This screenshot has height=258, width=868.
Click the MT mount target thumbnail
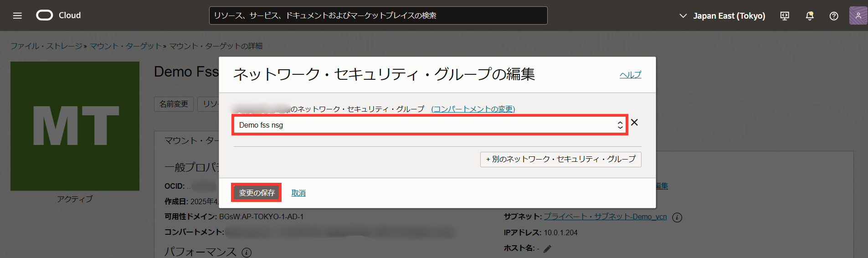click(x=75, y=126)
